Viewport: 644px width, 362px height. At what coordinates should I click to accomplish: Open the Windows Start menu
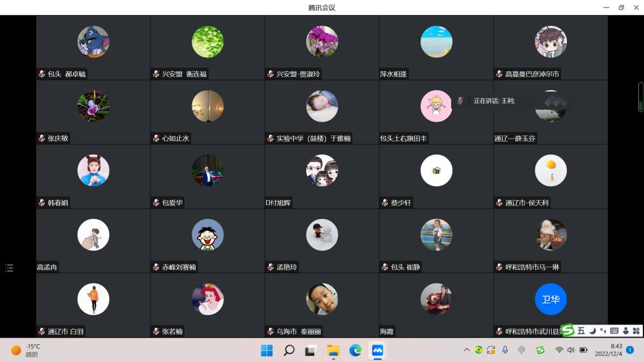pyautogui.click(x=266, y=350)
